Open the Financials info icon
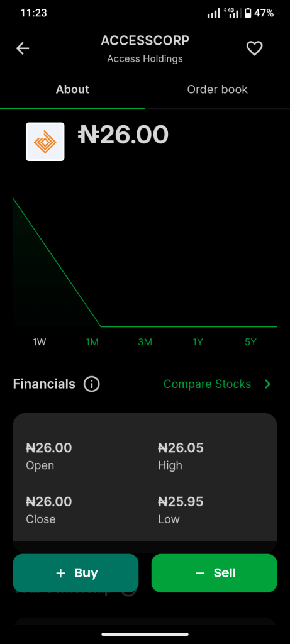Viewport: 290px width, 644px height. coord(92,384)
